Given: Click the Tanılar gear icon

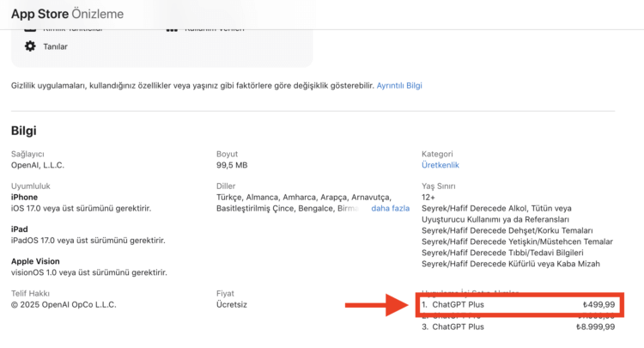Looking at the screenshot, I should (30, 46).
